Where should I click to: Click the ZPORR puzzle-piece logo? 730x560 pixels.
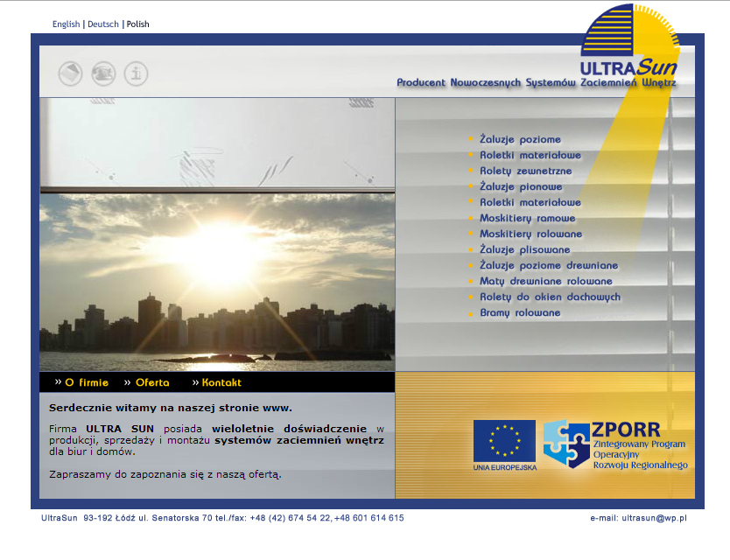point(566,444)
